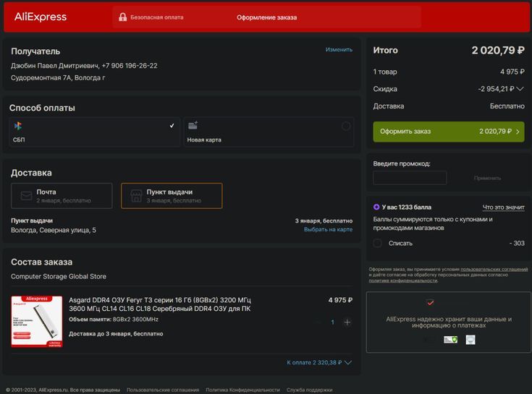Click Доставка до 3 января text

coord(116,334)
